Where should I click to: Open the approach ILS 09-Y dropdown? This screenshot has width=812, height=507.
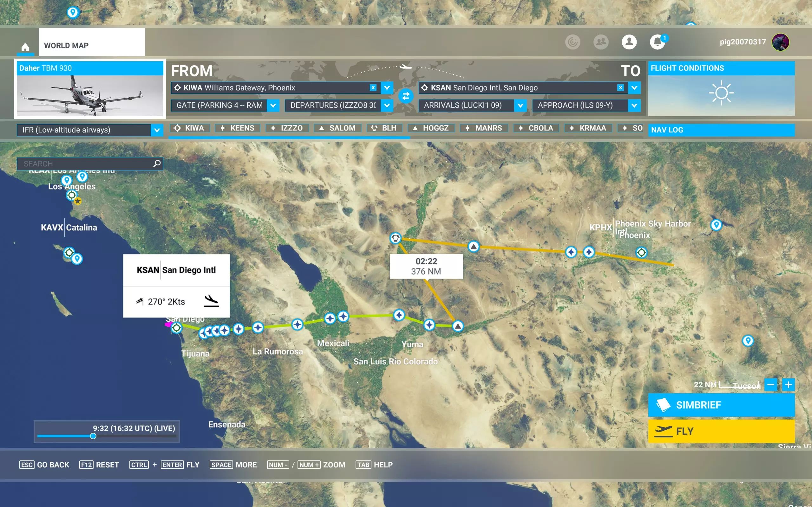pyautogui.click(x=634, y=105)
